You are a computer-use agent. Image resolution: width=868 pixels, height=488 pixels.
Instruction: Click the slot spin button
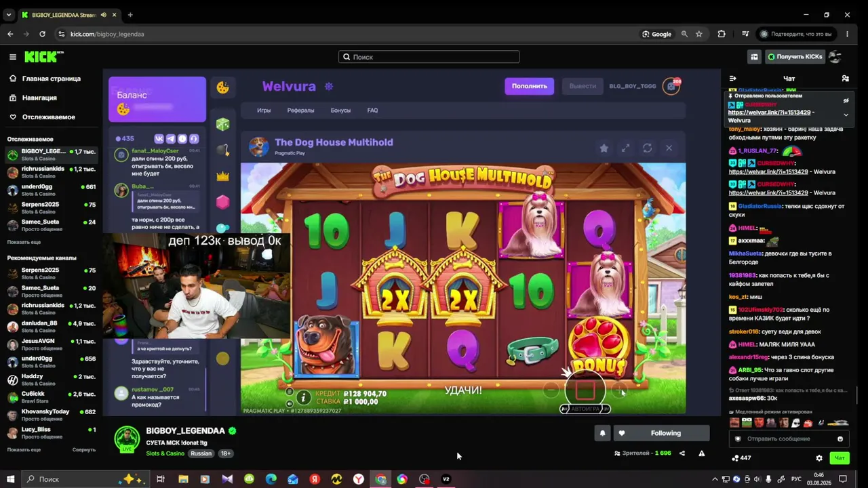(x=585, y=390)
